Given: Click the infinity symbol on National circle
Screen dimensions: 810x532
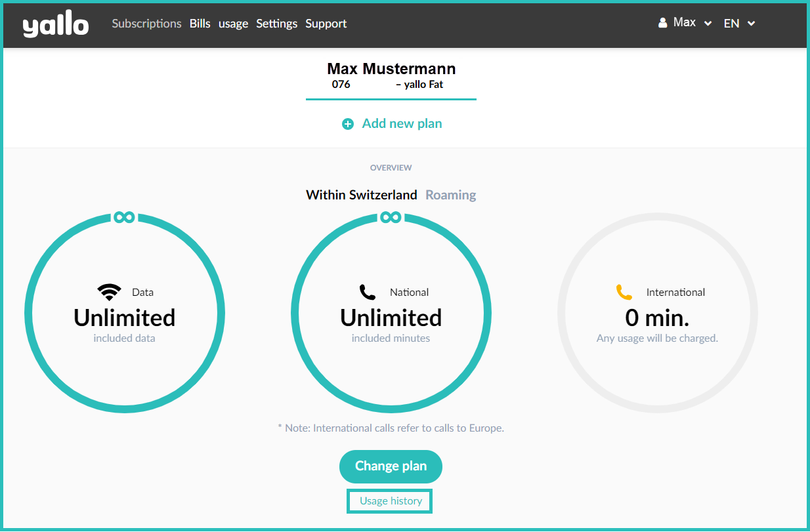Looking at the screenshot, I should click(391, 216).
